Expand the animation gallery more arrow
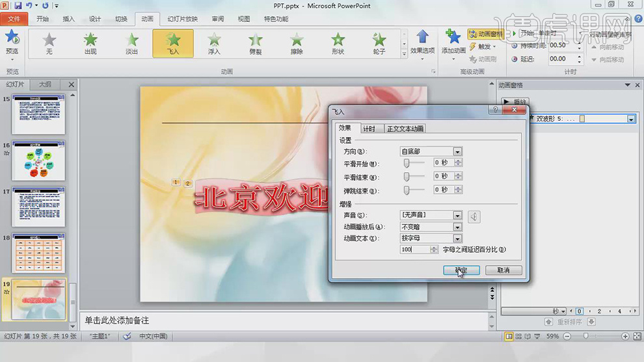Image resolution: width=644 pixels, height=362 pixels. tap(404, 54)
